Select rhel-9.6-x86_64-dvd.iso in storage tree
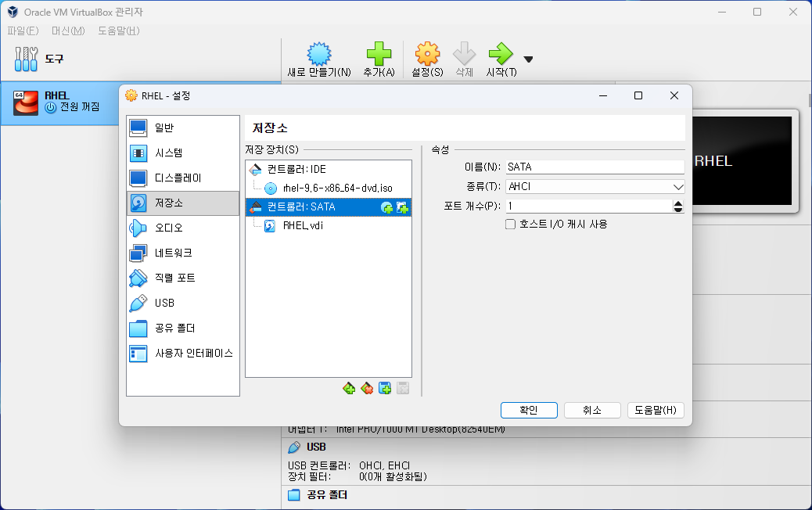 click(329, 188)
